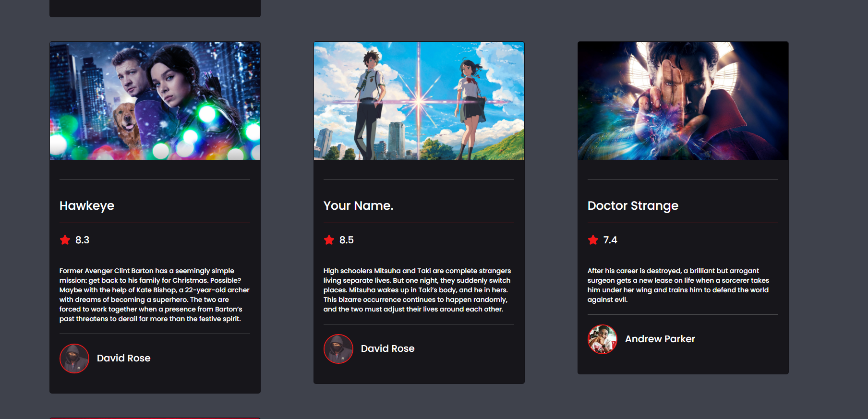
Task: Open the Your Name. poster image
Action: (419, 101)
